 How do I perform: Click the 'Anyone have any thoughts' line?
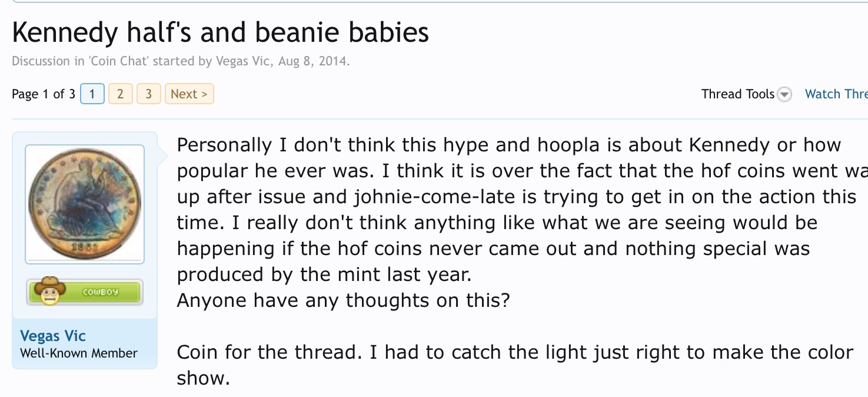(x=343, y=300)
